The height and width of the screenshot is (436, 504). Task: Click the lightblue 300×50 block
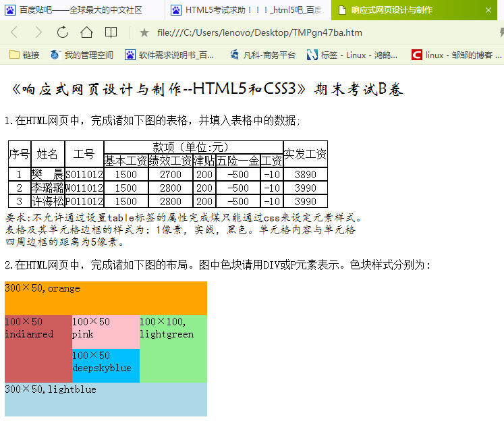pyautogui.click(x=106, y=400)
